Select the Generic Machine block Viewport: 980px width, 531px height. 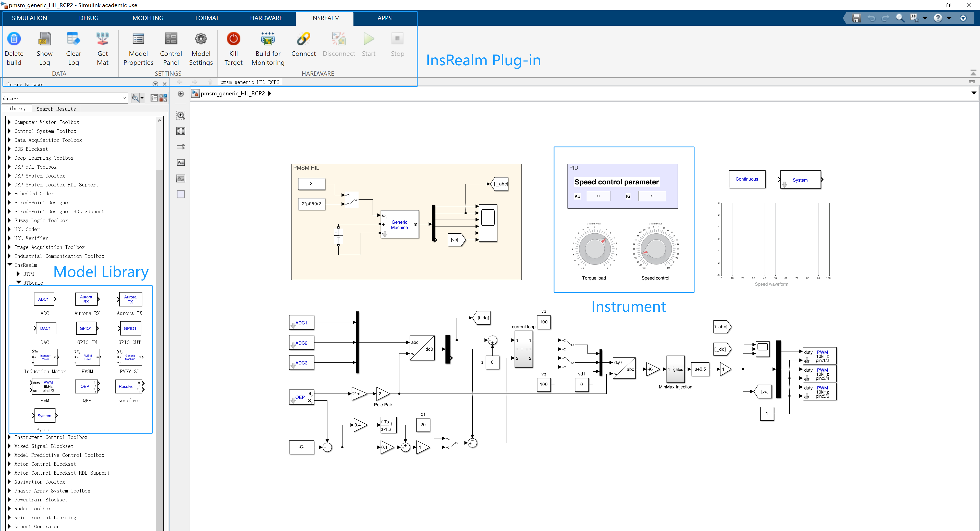point(400,224)
